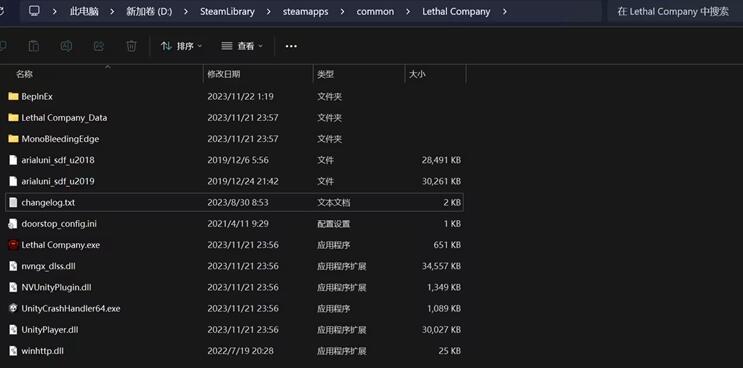Expand chevron before 此电脑 breadcrumb
The height and width of the screenshot is (368, 743).
(x=54, y=11)
